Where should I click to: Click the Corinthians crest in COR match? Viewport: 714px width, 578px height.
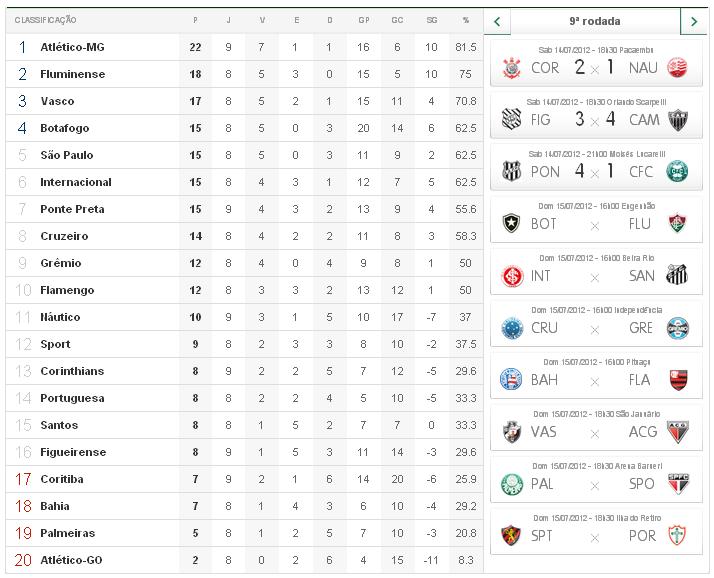512,67
